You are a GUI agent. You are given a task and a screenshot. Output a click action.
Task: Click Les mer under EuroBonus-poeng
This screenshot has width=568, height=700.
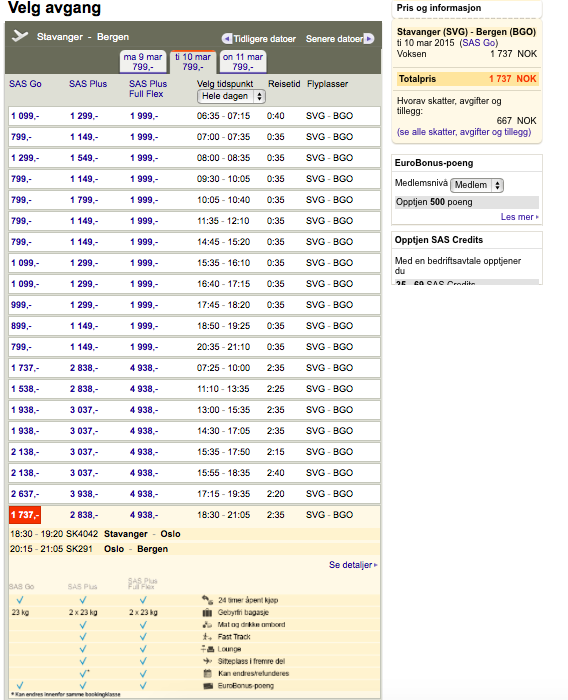[519, 217]
